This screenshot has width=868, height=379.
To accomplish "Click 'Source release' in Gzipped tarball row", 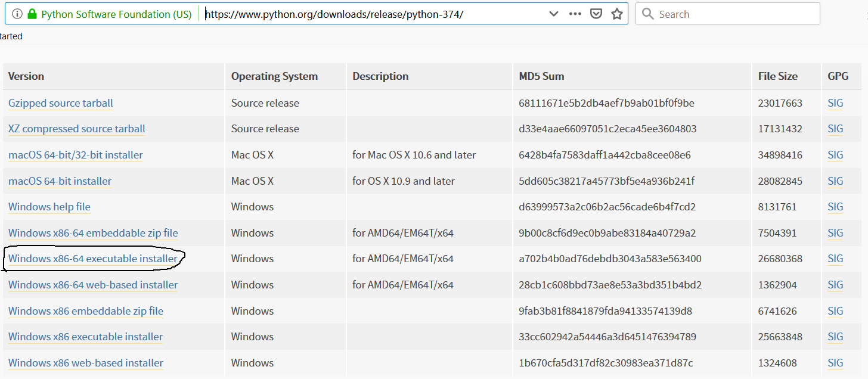I will click(265, 103).
